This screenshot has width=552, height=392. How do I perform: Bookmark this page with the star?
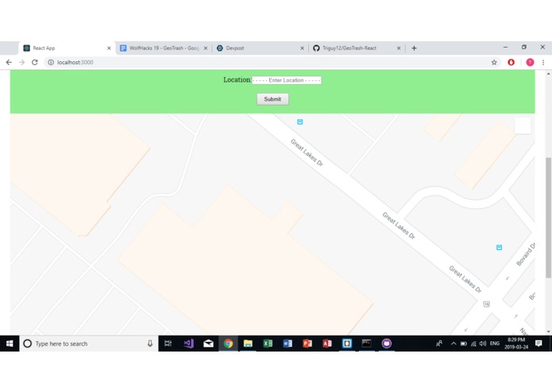tap(494, 62)
